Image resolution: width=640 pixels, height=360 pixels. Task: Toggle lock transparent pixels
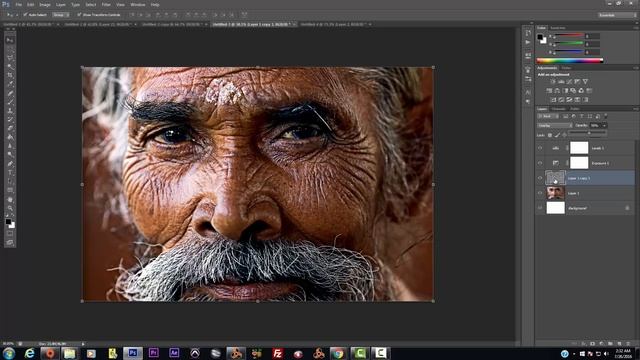point(550,135)
